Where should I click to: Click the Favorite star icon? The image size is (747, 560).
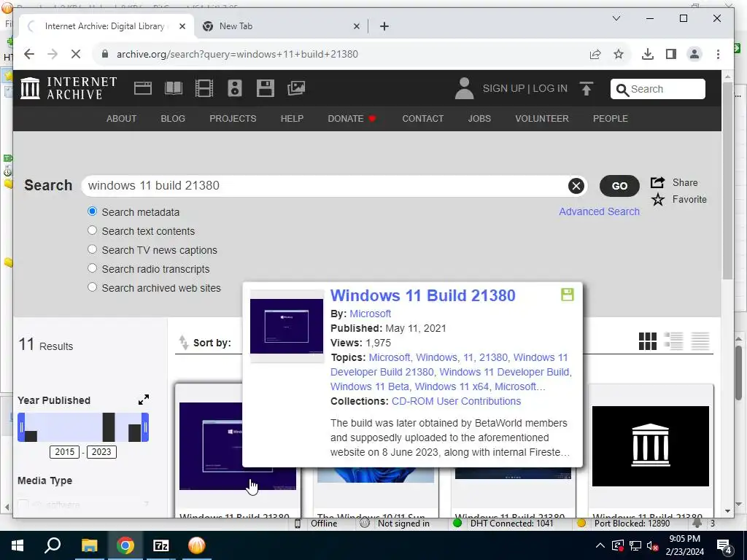point(658,200)
